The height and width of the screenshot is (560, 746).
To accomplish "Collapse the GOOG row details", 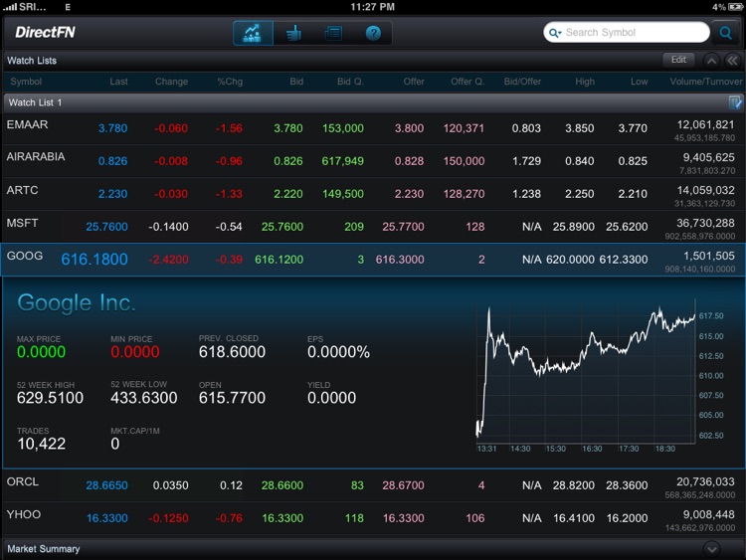I will 373,260.
